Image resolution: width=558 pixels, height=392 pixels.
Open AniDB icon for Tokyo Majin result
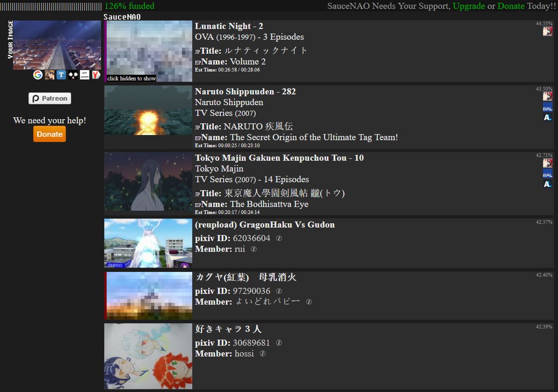click(x=548, y=163)
